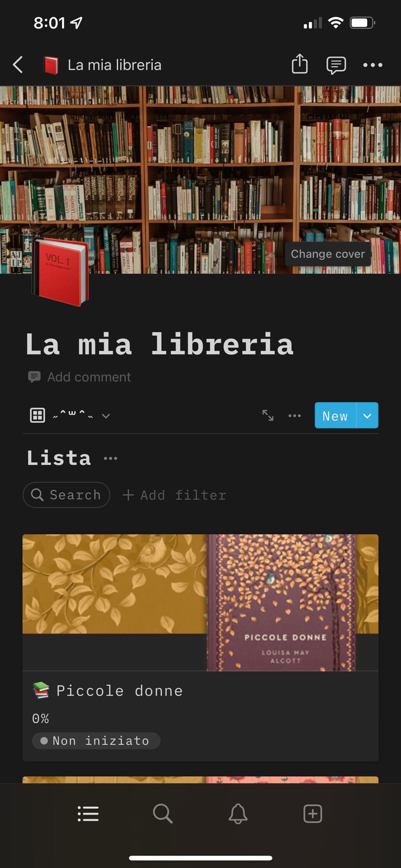This screenshot has height=868, width=401.
Task: Focus the Search field in Lista
Action: pos(66,495)
